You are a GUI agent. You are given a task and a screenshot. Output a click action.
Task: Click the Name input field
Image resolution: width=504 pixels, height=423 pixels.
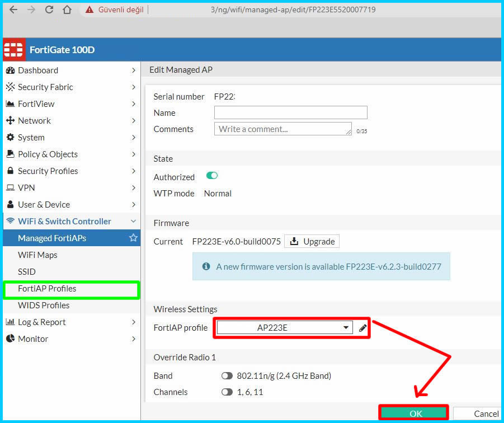pos(290,112)
